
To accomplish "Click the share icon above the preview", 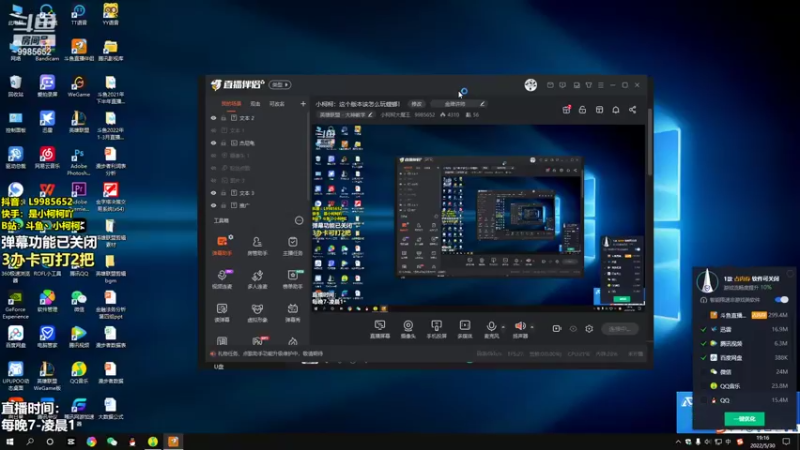I will [x=633, y=110].
